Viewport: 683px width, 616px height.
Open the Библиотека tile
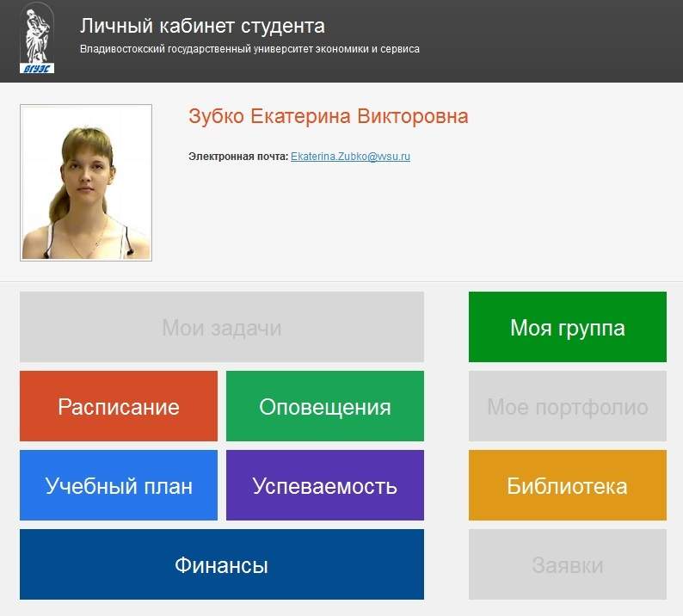click(x=568, y=485)
